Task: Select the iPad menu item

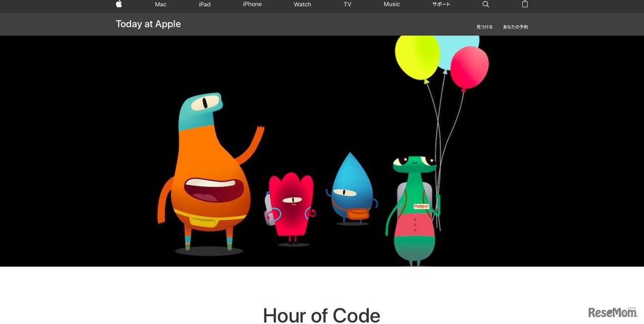Action: click(204, 5)
